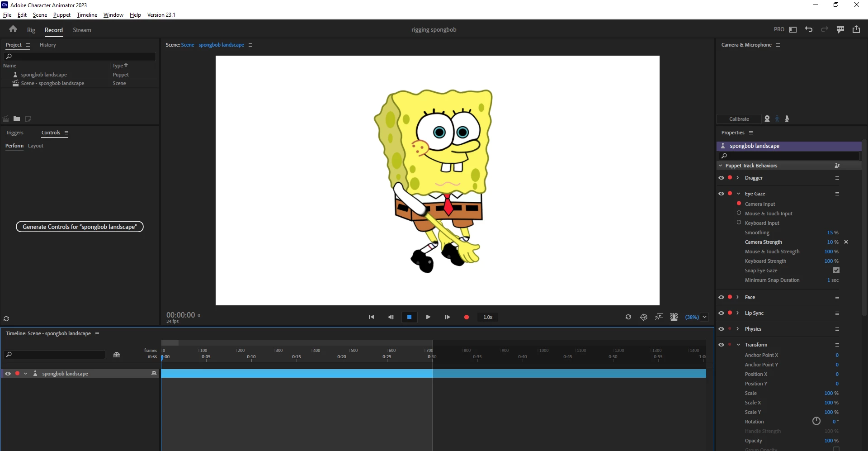
Task: Expand the Dragger behavior
Action: [x=738, y=178]
